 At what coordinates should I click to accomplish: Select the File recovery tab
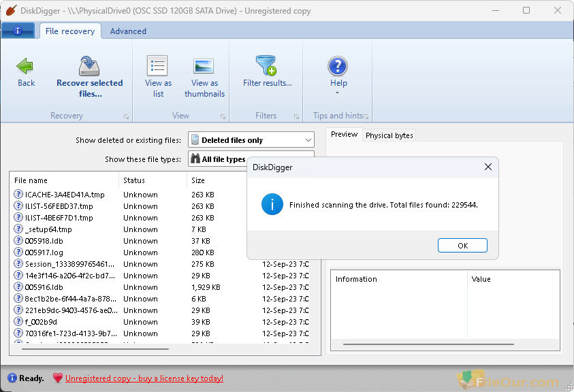(70, 31)
